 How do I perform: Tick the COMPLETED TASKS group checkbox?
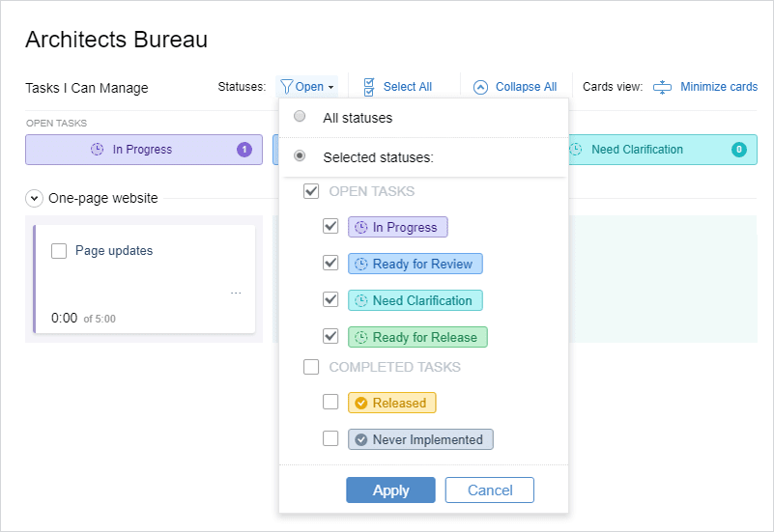click(311, 367)
